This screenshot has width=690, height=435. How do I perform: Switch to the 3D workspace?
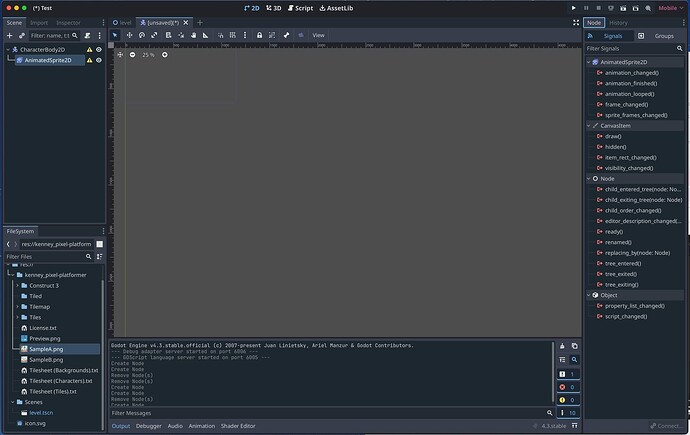[274, 8]
